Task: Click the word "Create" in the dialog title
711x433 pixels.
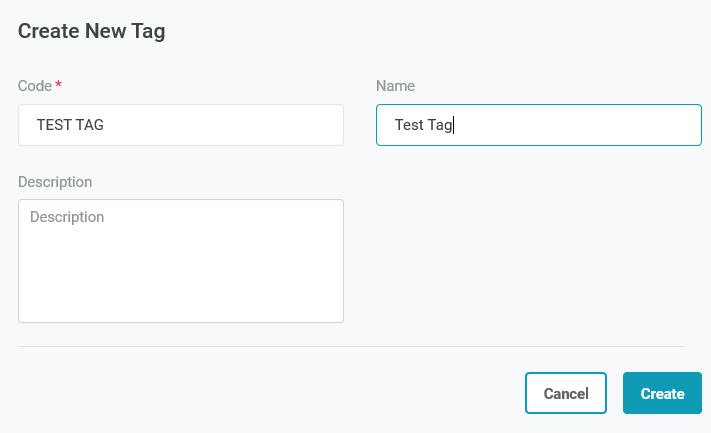Action: click(x=49, y=31)
